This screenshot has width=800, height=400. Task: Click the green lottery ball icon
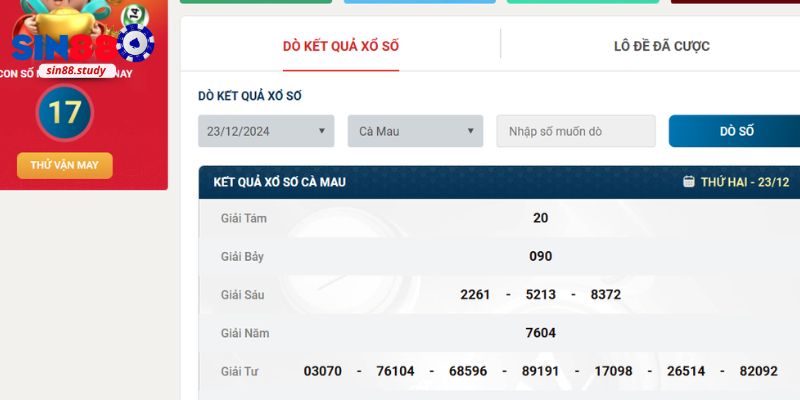tap(133, 13)
